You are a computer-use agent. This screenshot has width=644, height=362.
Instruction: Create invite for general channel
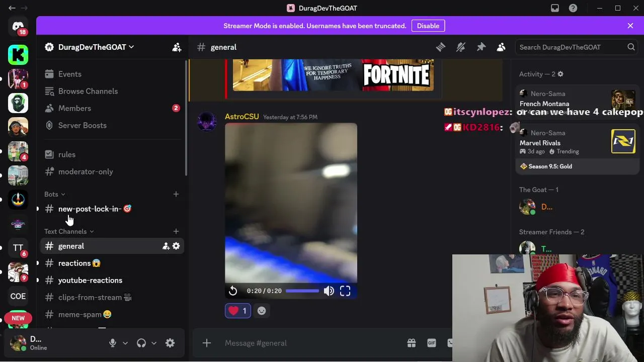pos(166,246)
